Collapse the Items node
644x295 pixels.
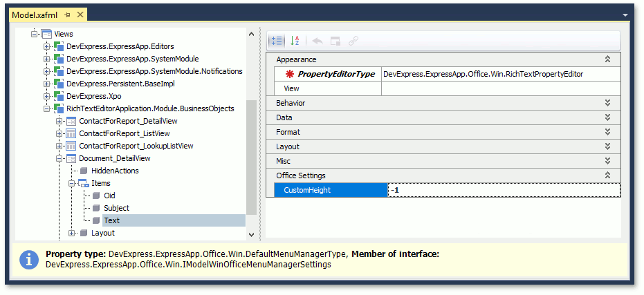tap(72, 183)
